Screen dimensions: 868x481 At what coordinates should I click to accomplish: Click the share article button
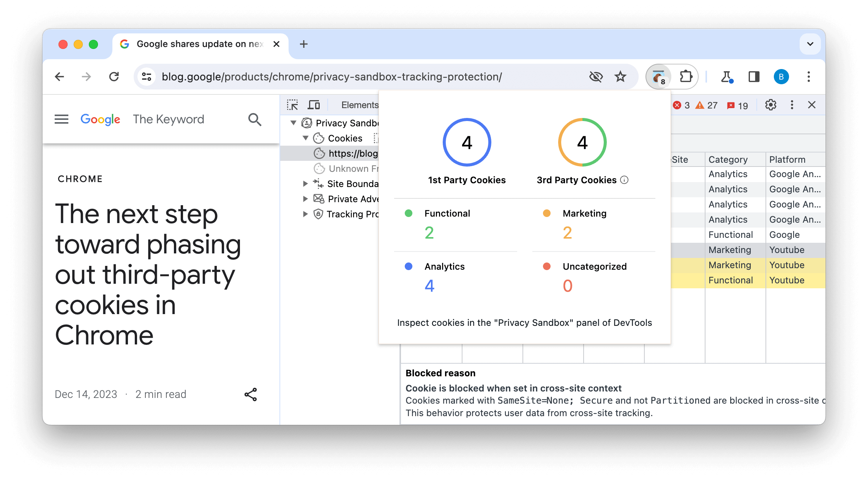(x=250, y=395)
